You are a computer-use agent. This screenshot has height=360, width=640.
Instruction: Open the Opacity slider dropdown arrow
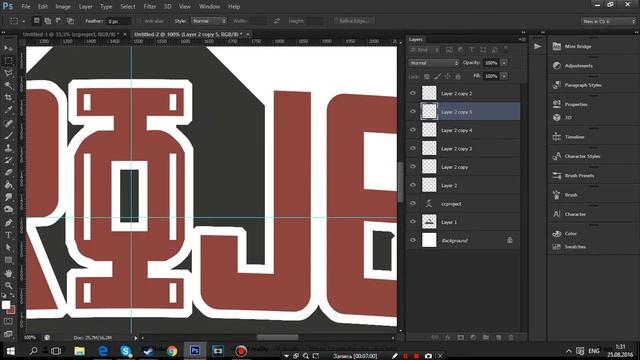click(x=504, y=63)
